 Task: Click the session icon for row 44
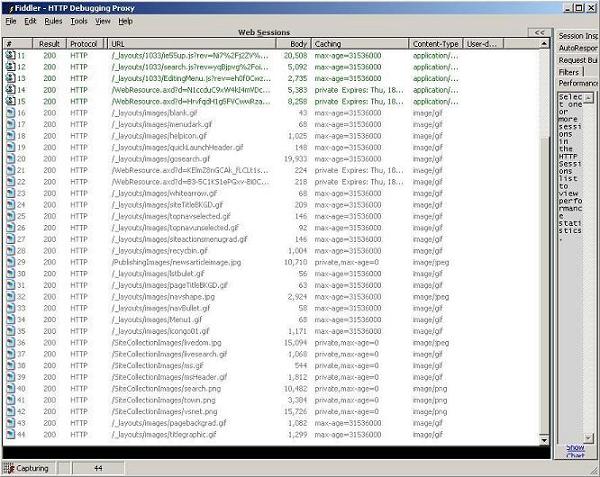pyautogui.click(x=9, y=435)
